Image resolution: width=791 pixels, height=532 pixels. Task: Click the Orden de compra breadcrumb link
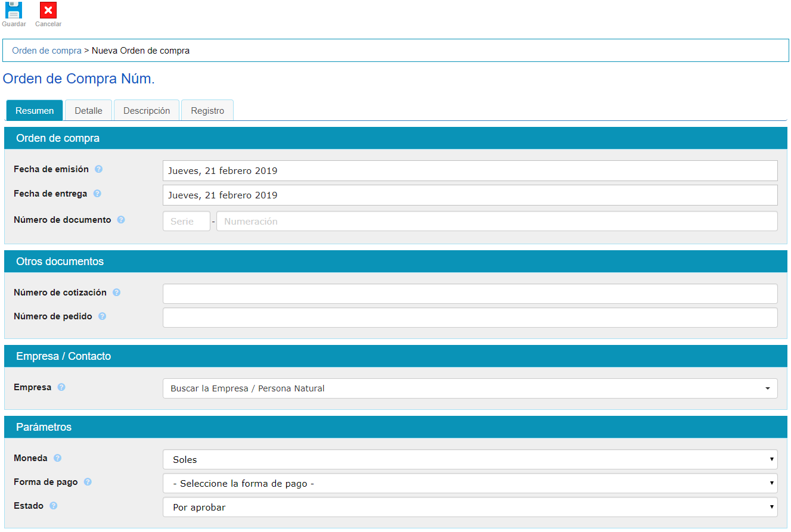[46, 51]
